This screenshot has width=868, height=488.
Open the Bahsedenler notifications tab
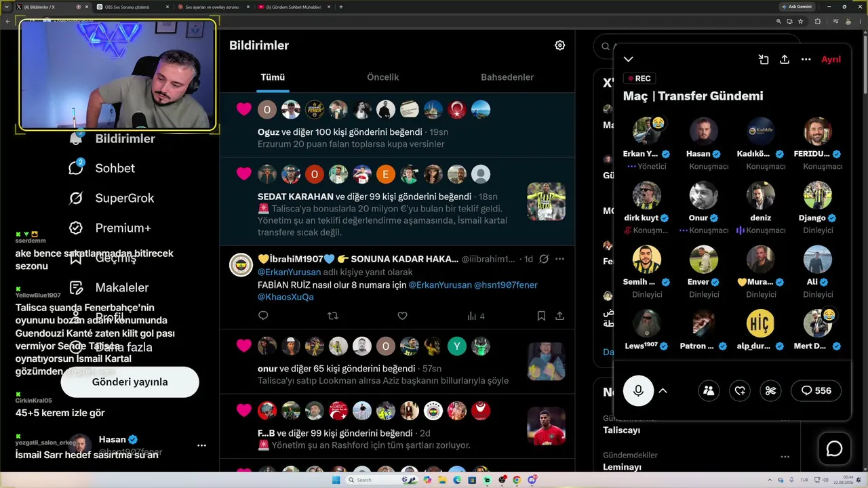coord(507,77)
